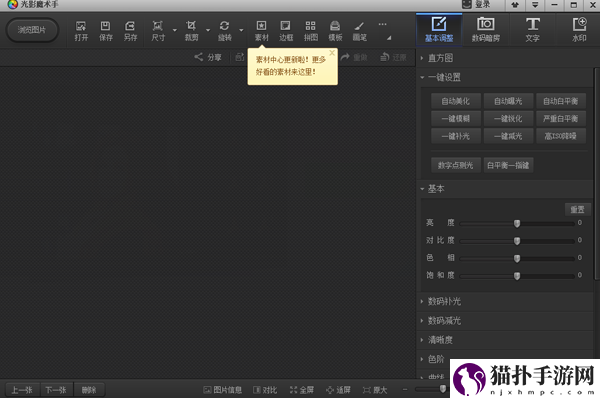The width and height of the screenshot is (600, 398).
Task: Click the 另存 (Save As) toolbar icon
Action: pos(130,31)
